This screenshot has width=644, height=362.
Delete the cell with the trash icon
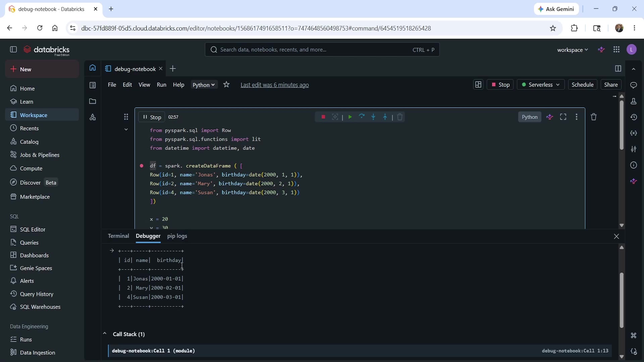coord(594,117)
